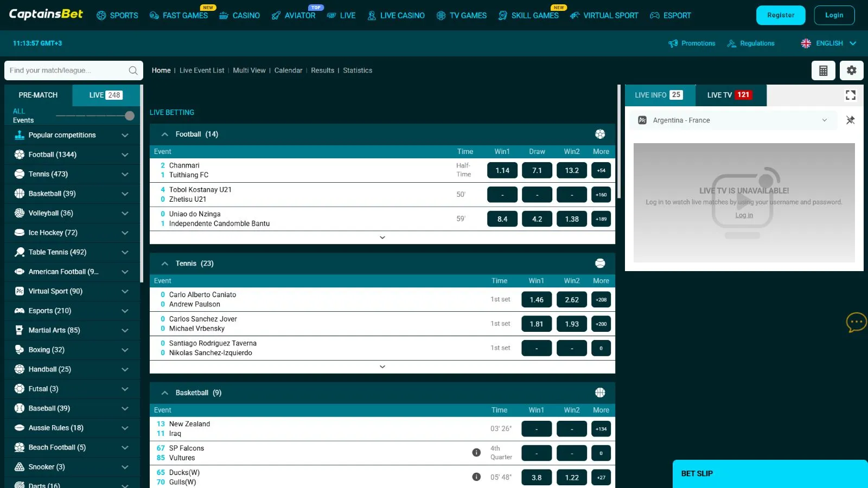Expand Live TV to fullscreen

tap(850, 95)
